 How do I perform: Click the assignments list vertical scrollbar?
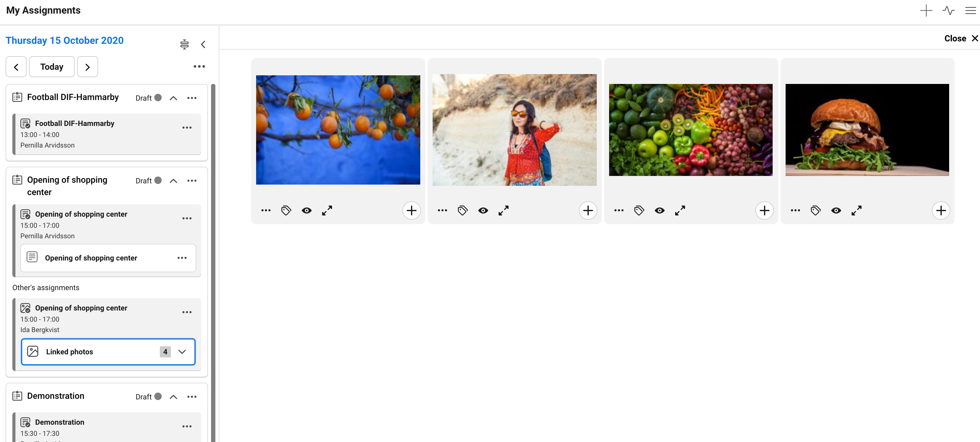pos(213,263)
